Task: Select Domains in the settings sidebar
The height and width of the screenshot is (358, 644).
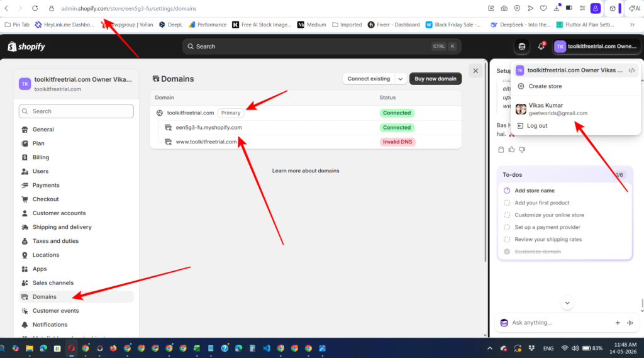Action: point(76,297)
